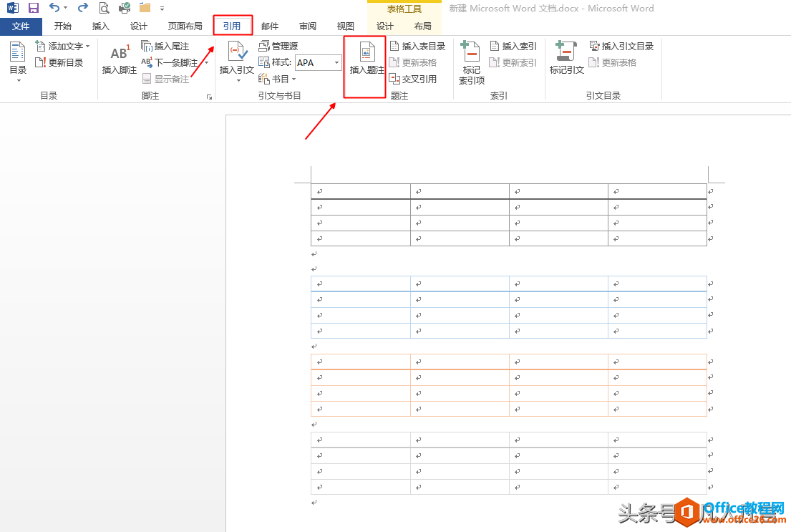
Task: Switch to the Insert (插入) ribbon tab
Action: (101, 26)
